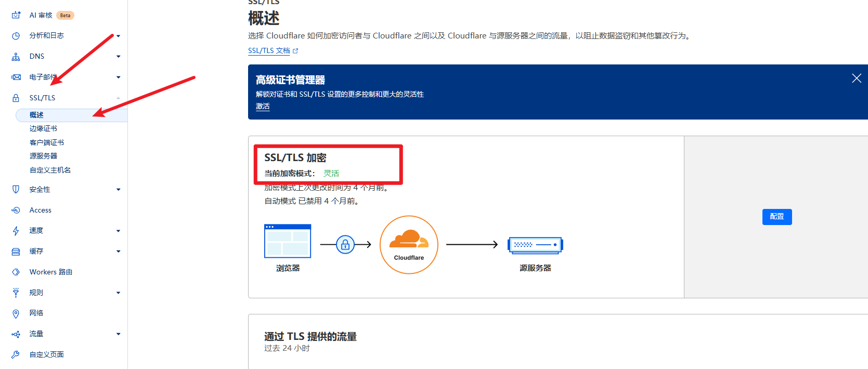Click the 概述 page heading
The height and width of the screenshot is (369, 868).
264,19
